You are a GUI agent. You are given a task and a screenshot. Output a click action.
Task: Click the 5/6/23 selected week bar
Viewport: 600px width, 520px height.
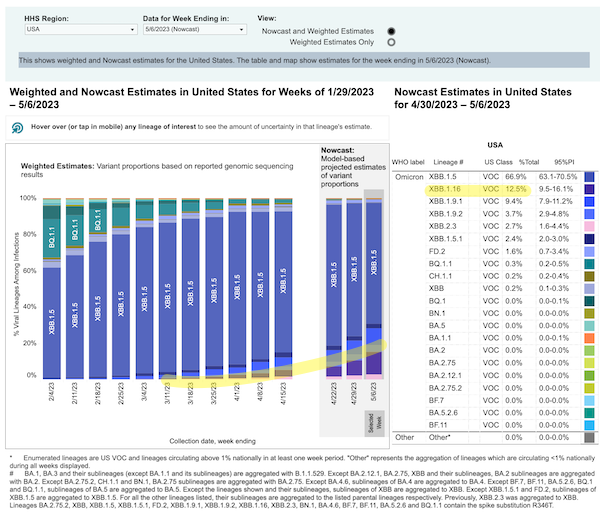pos(374,289)
